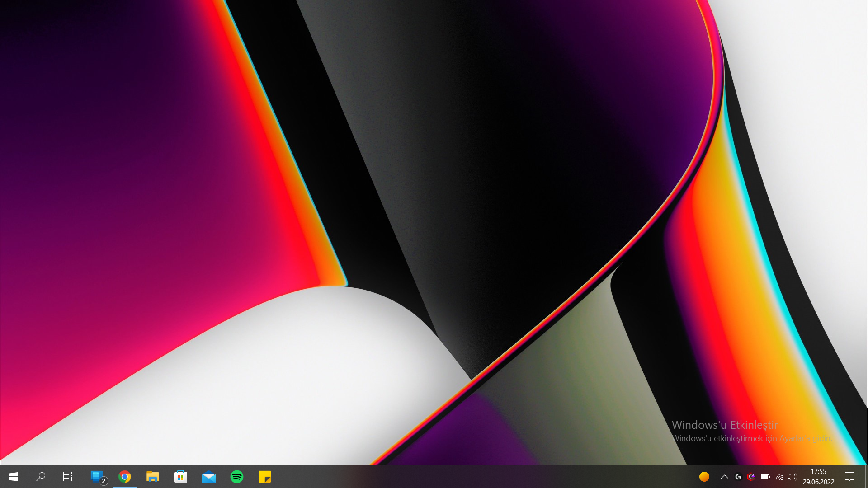Open Sticky Notes from the taskbar

click(x=265, y=477)
